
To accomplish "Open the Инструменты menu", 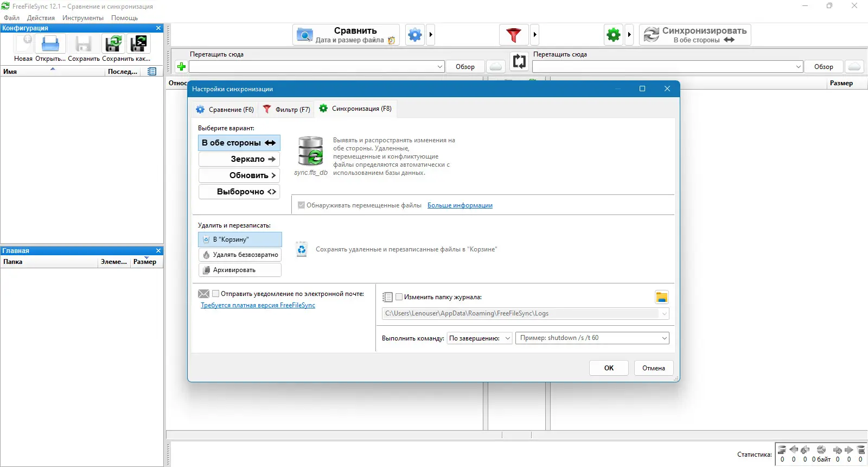I will click(83, 18).
